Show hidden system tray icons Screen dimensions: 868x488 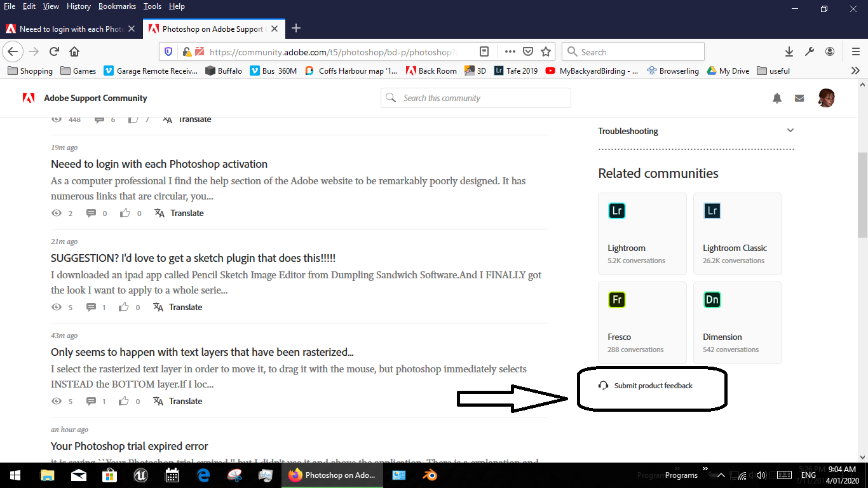tap(721, 475)
